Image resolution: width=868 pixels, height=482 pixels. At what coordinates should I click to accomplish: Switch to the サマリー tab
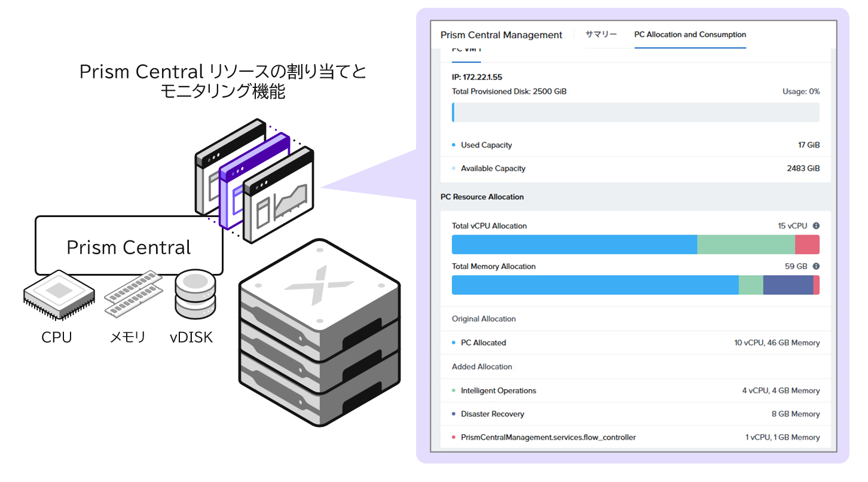point(602,35)
